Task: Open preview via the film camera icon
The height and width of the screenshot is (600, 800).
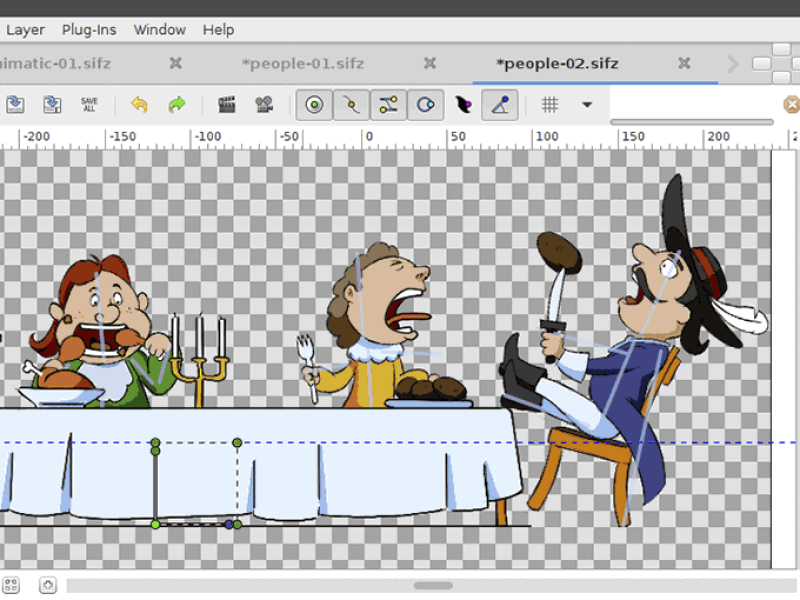Action: pyautogui.click(x=264, y=105)
